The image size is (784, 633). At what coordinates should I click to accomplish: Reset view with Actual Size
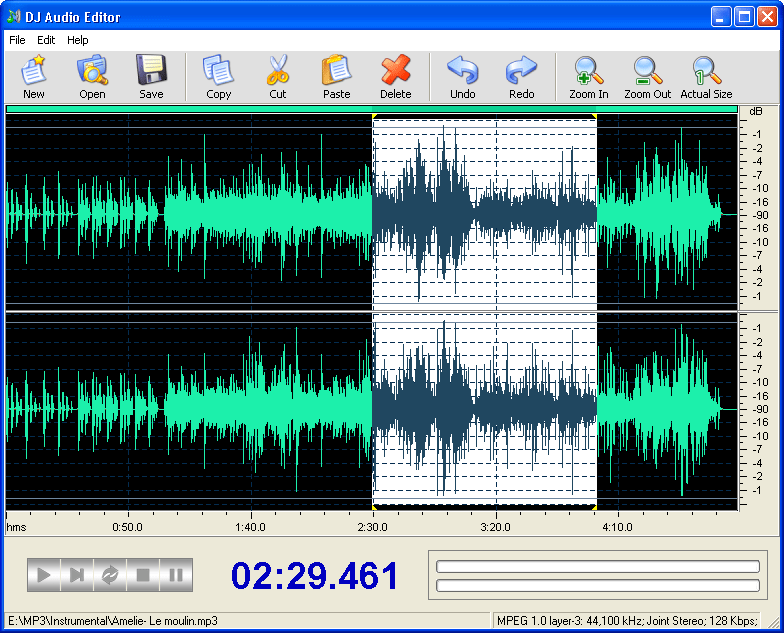(706, 77)
